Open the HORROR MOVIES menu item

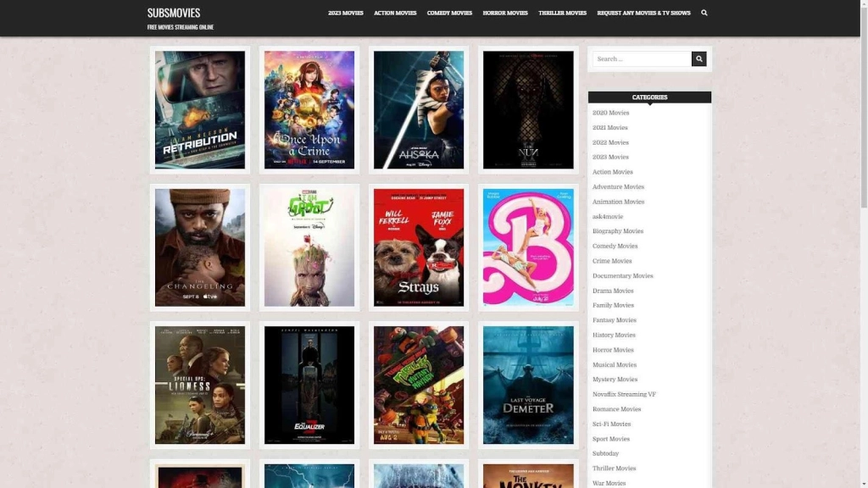click(505, 13)
